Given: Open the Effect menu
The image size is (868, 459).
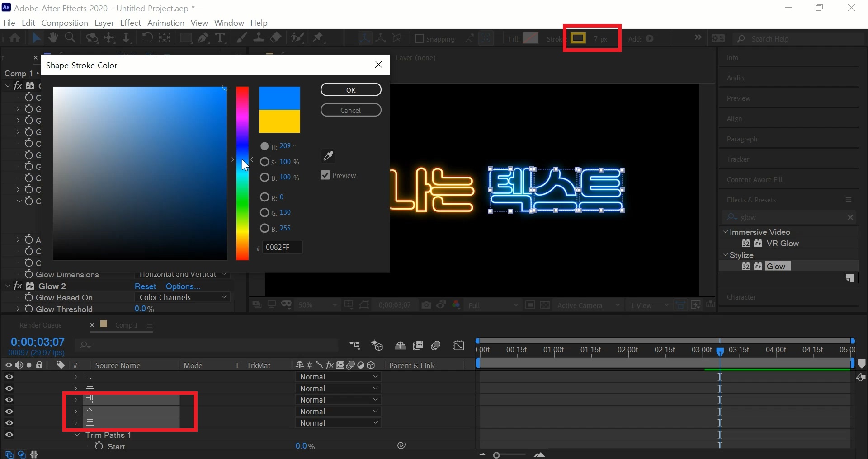Looking at the screenshot, I should click(x=131, y=23).
